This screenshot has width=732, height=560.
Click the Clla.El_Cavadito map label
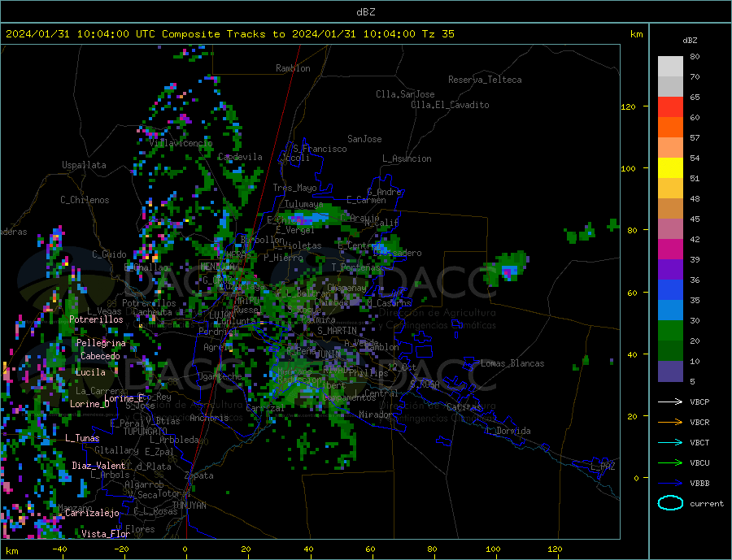[450, 105]
